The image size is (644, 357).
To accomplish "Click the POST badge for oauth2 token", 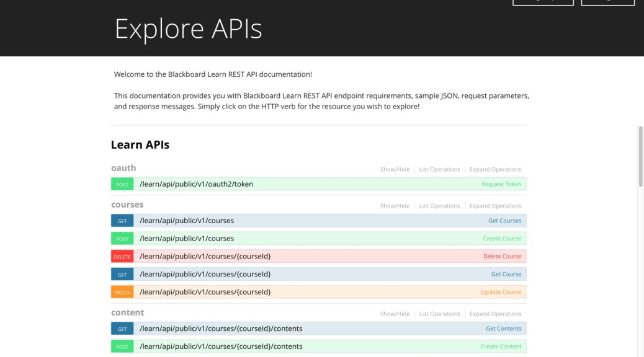I will point(122,184).
